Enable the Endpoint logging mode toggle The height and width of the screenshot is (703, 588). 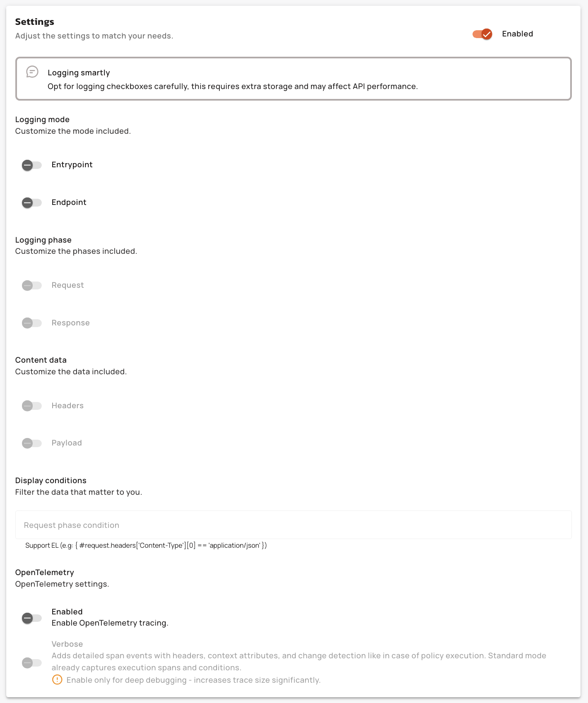[x=32, y=203]
